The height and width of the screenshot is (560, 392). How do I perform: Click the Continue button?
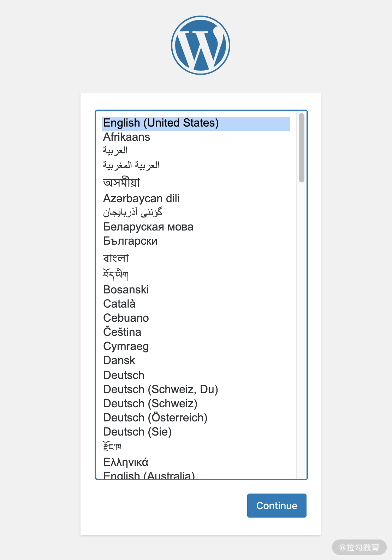tap(277, 506)
